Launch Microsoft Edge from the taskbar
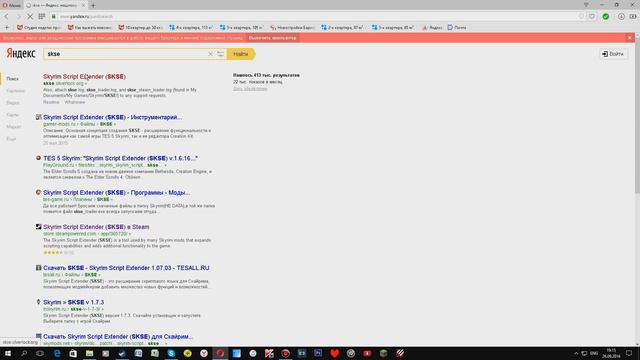Image resolution: width=640 pixels, height=360 pixels. click(57, 353)
